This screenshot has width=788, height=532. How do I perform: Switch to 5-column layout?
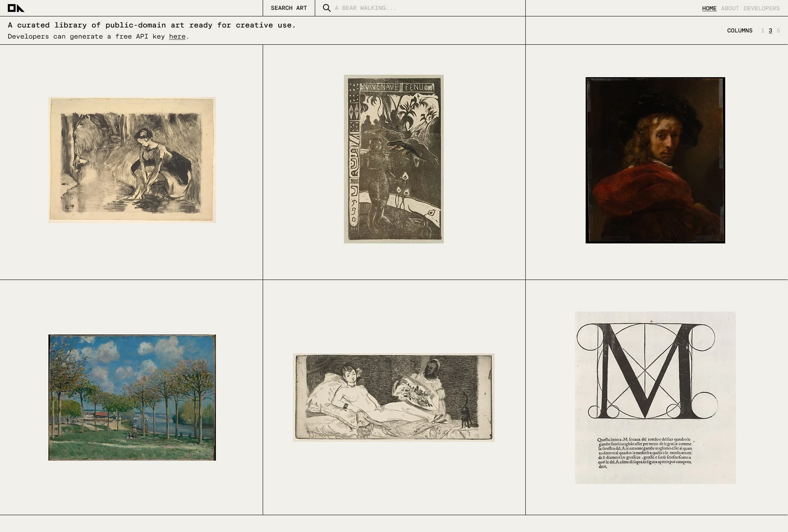[x=778, y=30]
